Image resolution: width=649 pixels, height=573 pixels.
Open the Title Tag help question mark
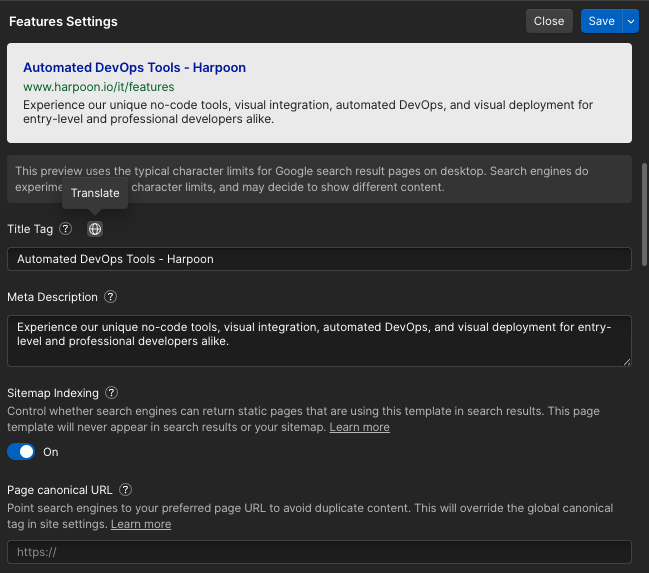(65, 229)
